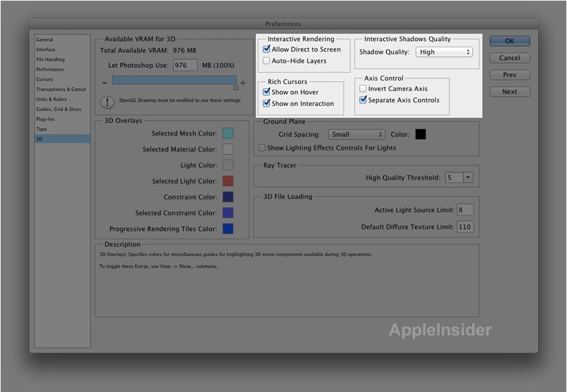Image resolution: width=567 pixels, height=392 pixels.
Task: Open the Grid Spacing dropdown
Action: click(x=356, y=134)
